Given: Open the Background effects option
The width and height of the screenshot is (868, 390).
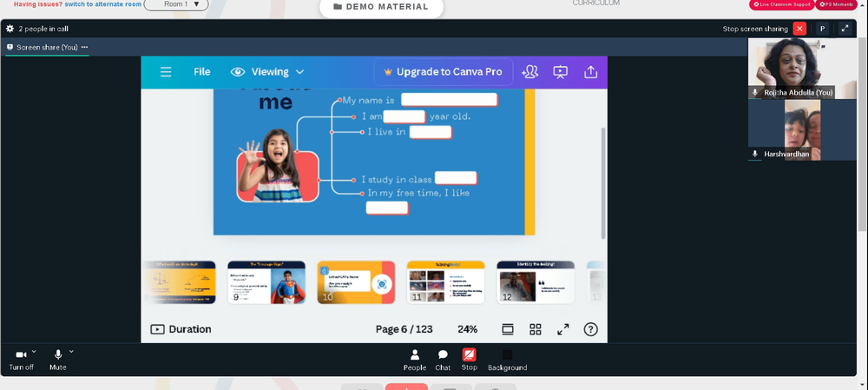Looking at the screenshot, I should pyautogui.click(x=507, y=360).
